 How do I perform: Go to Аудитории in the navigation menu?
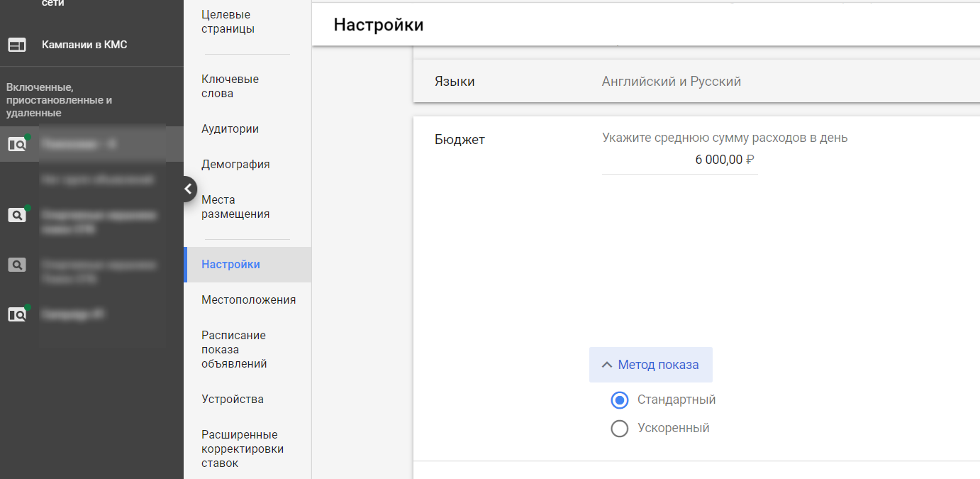230,129
